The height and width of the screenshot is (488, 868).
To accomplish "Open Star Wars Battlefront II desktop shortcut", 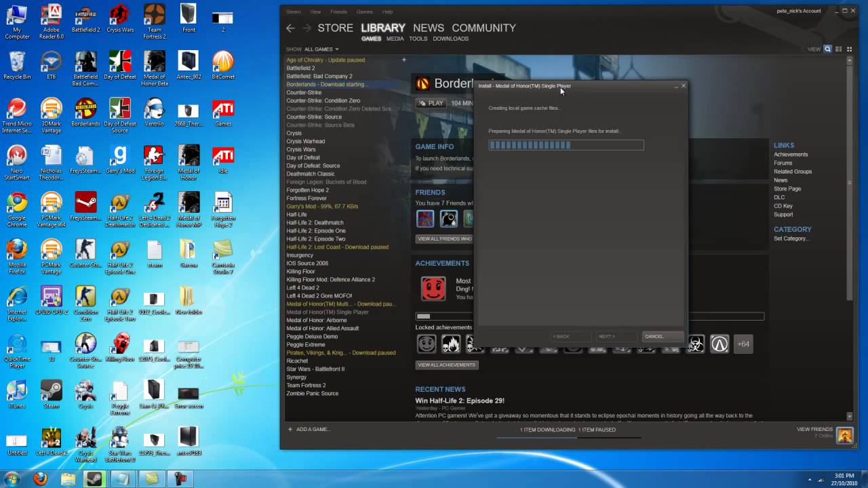I will point(120,445).
